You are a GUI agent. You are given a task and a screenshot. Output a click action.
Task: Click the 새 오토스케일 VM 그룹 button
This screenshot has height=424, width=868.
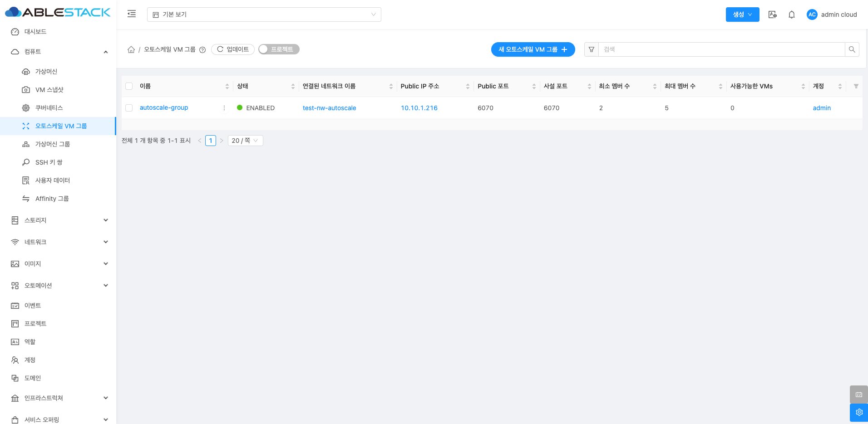pos(533,49)
